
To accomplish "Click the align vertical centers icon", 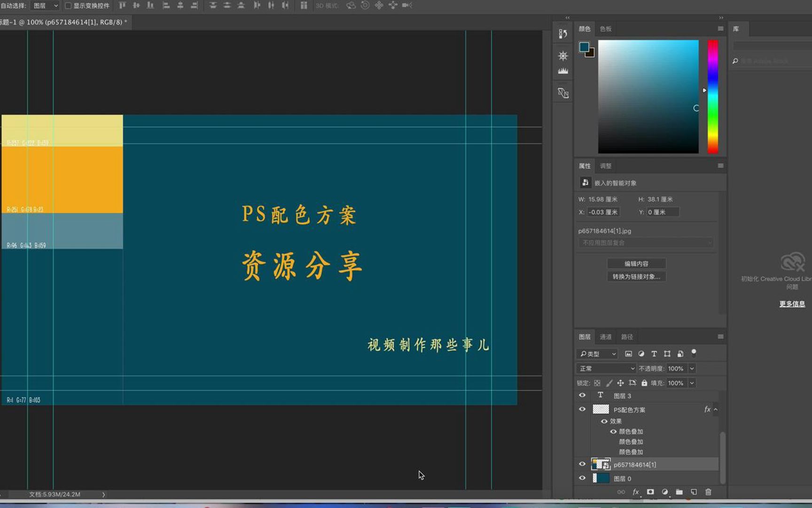I will [136, 5].
